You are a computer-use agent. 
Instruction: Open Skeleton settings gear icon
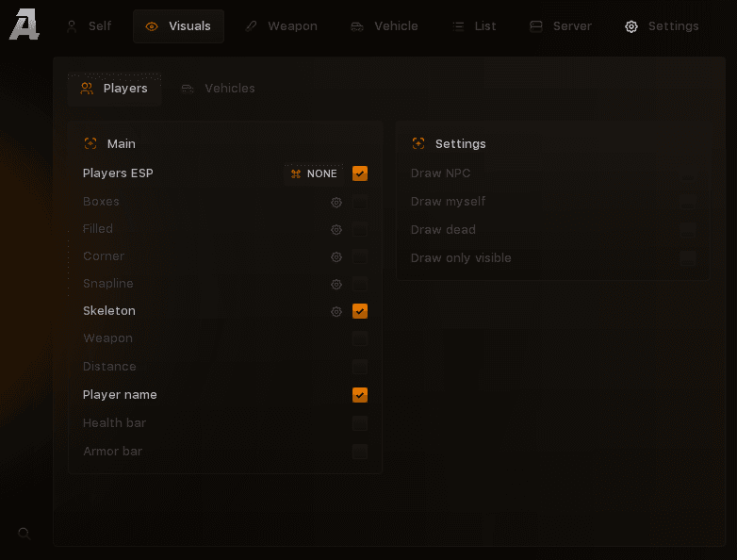point(336,311)
